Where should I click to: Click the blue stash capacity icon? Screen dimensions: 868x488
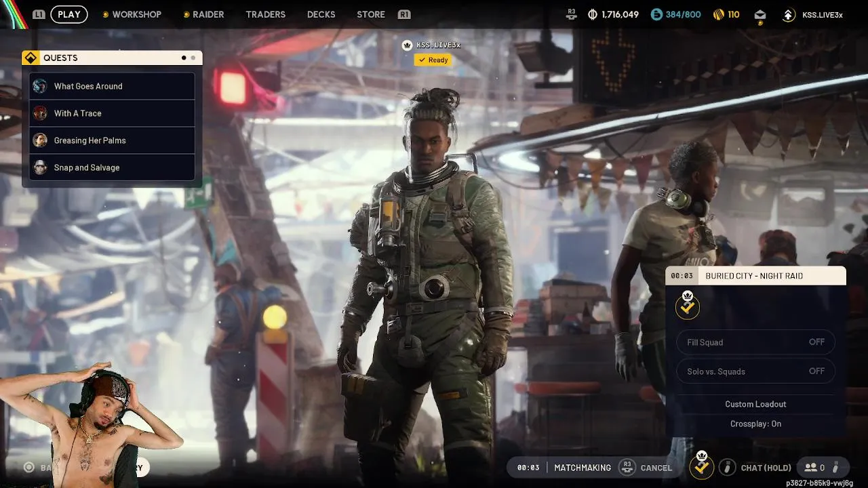coord(656,14)
